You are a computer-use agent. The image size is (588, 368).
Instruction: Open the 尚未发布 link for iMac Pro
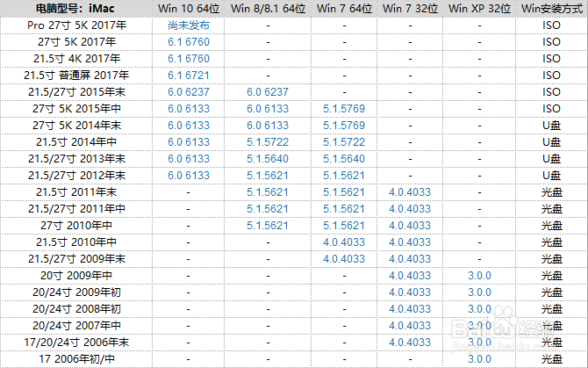pyautogui.click(x=189, y=25)
